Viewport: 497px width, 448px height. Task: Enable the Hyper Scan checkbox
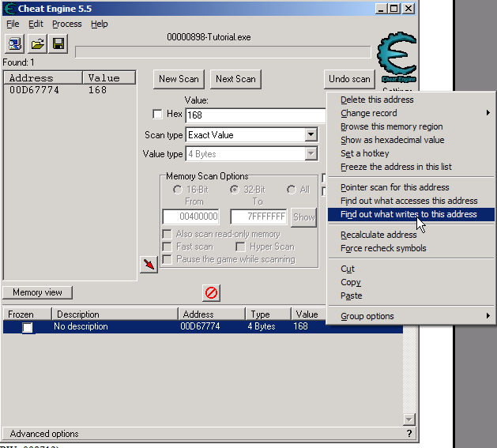click(x=240, y=247)
